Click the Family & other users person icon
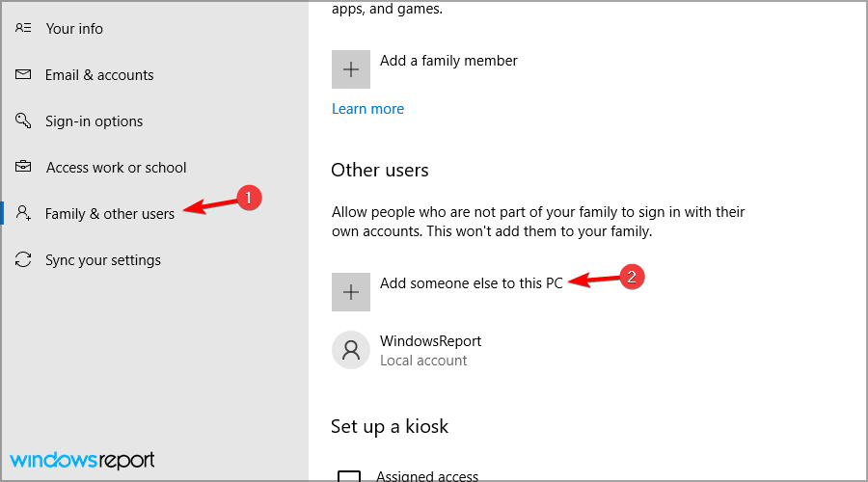Image resolution: width=868 pixels, height=482 pixels. click(x=23, y=213)
